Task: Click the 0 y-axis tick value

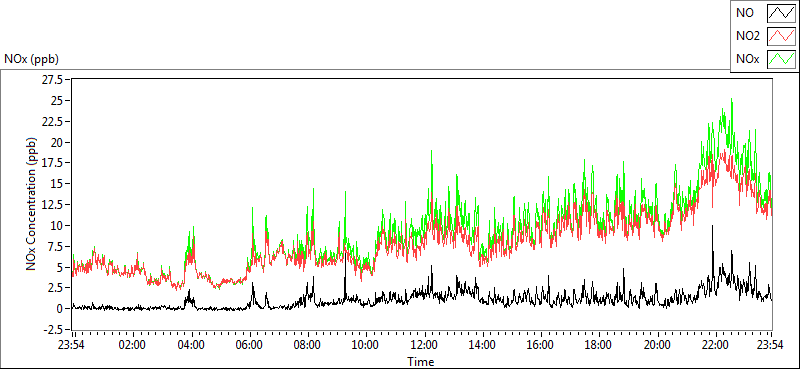Action: (59, 309)
